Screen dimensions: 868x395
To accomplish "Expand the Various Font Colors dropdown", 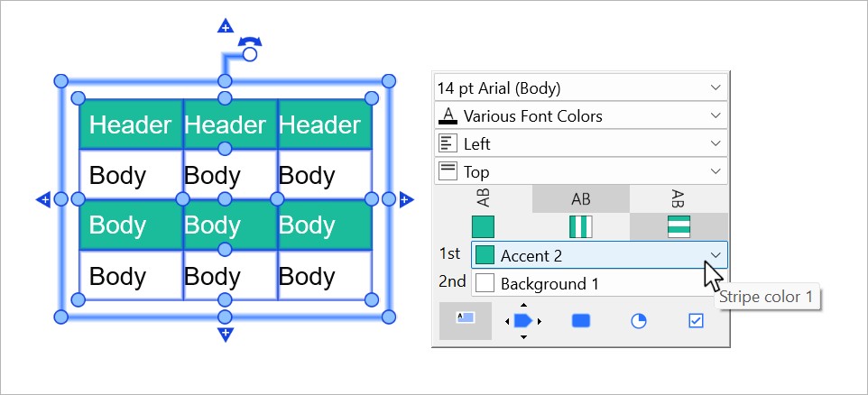I will [x=580, y=115].
